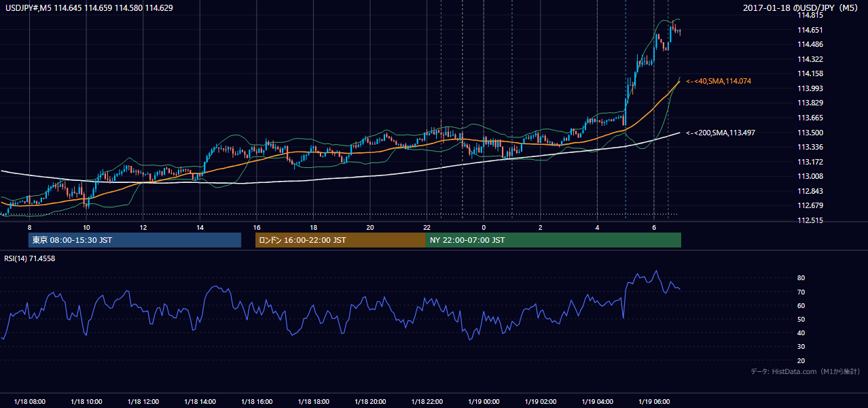Click hour label 8 under the price chart
The height and width of the screenshot is (408, 868).
tap(29, 227)
